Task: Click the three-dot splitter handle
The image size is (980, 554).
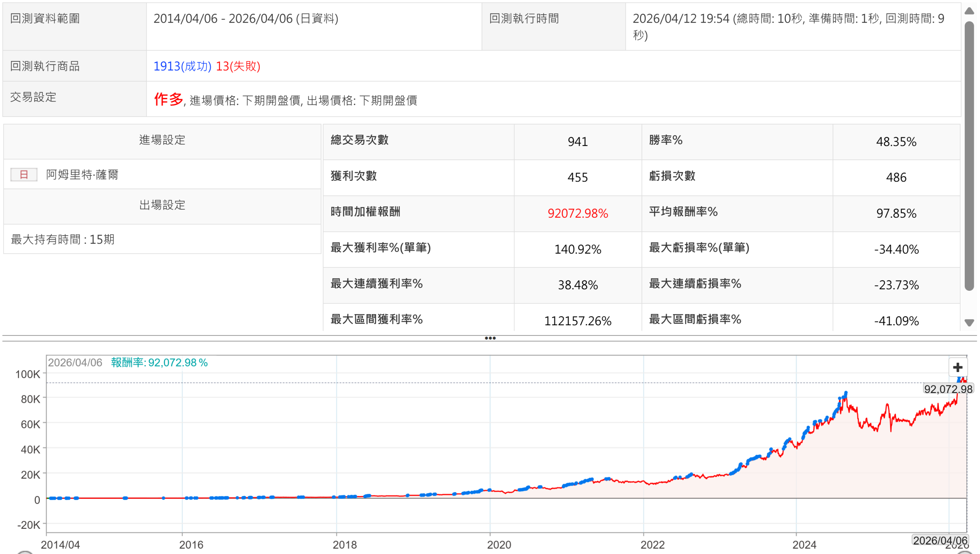Action: pyautogui.click(x=490, y=338)
